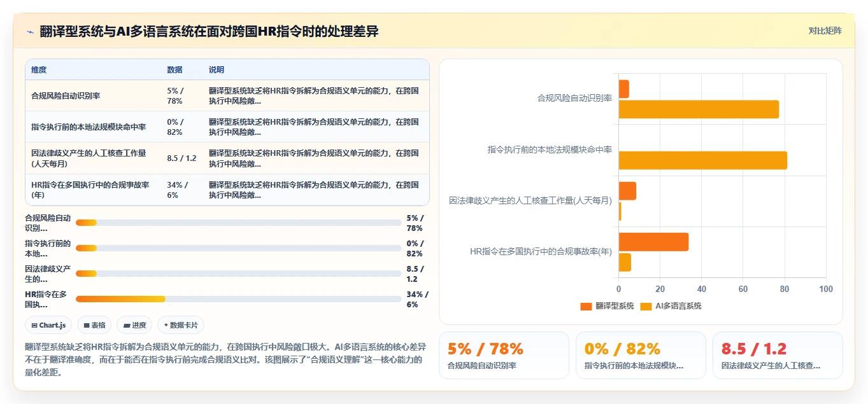Click the 翻译型系统 orange legend swatch
Image resolution: width=868 pixels, height=404 pixels.
(586, 306)
